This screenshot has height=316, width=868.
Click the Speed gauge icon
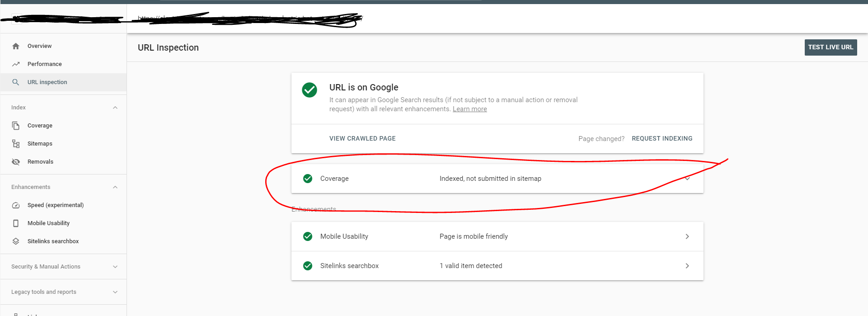pyautogui.click(x=16, y=205)
